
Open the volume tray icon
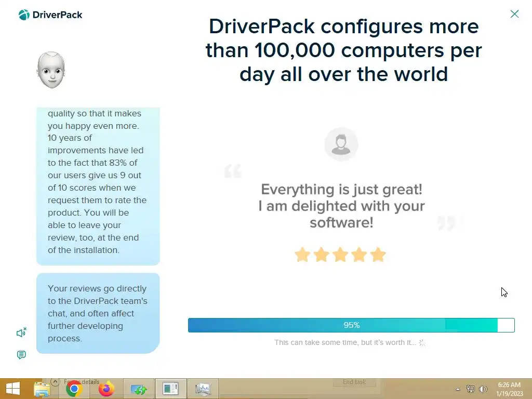click(x=483, y=389)
